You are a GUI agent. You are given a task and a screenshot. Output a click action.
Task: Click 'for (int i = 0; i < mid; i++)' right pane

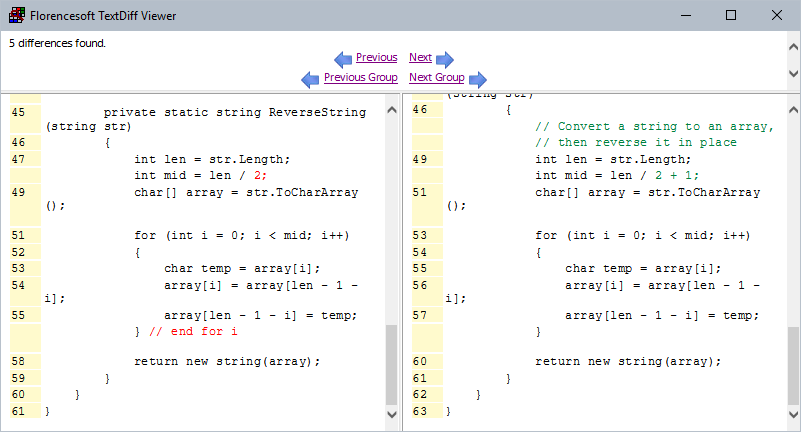(x=643, y=235)
